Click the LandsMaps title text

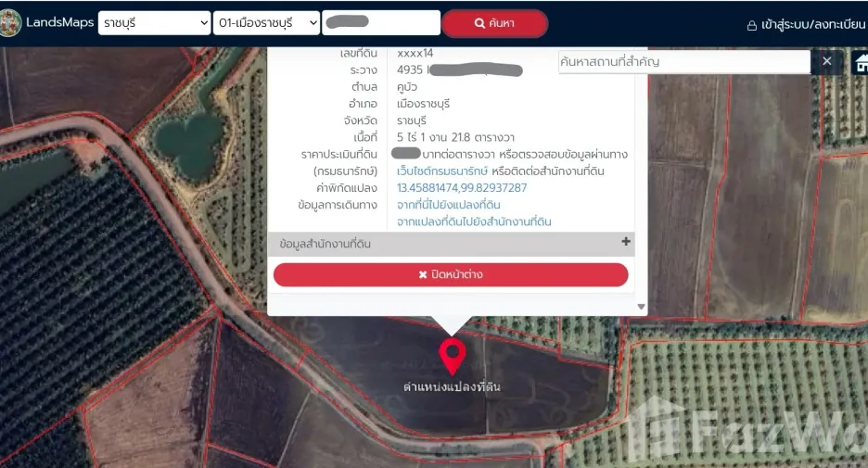[59, 22]
